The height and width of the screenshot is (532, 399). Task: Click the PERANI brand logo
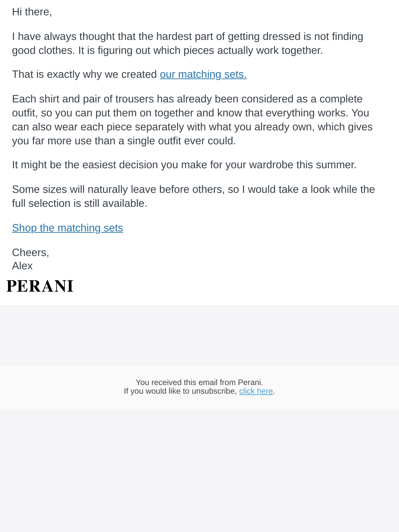40,286
